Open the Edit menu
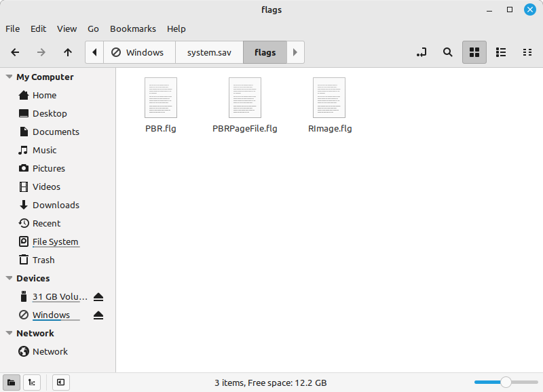The width and height of the screenshot is (543, 392). [38, 28]
